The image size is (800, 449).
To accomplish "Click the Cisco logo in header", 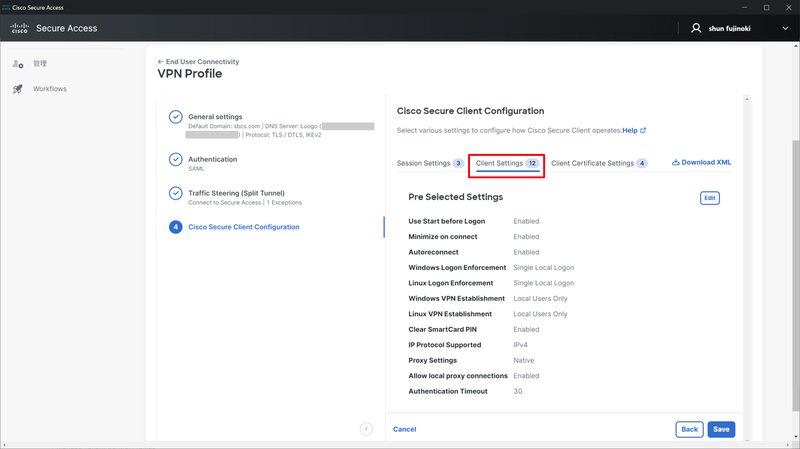I will point(19,28).
